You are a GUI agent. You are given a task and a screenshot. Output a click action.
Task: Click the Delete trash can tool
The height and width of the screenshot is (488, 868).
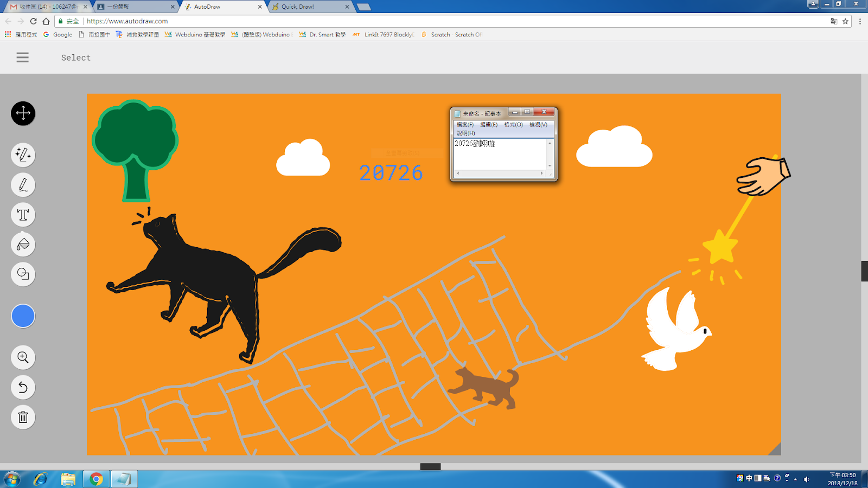point(23,417)
